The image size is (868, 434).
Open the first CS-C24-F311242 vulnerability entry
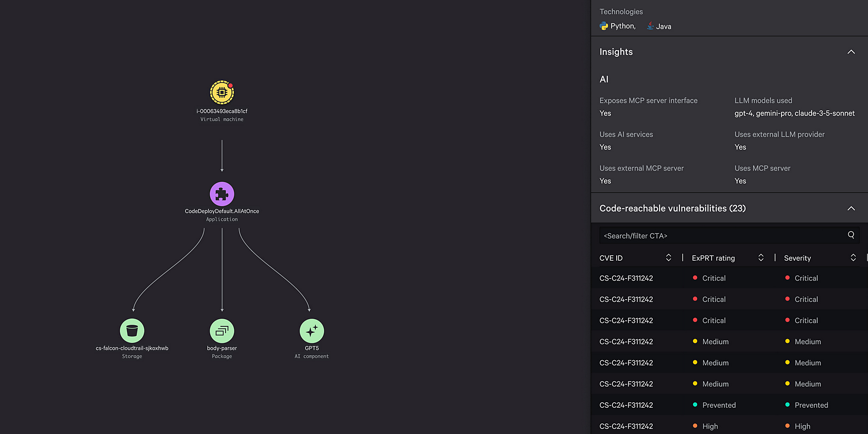[626, 278]
